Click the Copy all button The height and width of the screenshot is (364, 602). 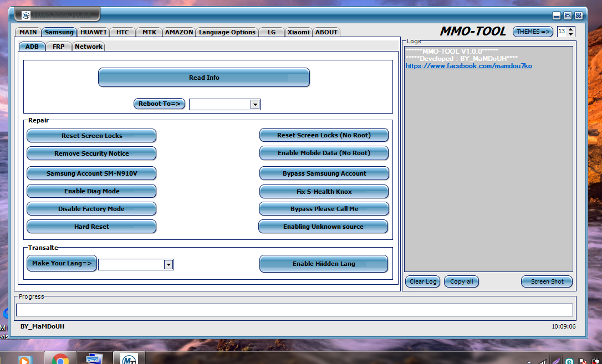[462, 281]
